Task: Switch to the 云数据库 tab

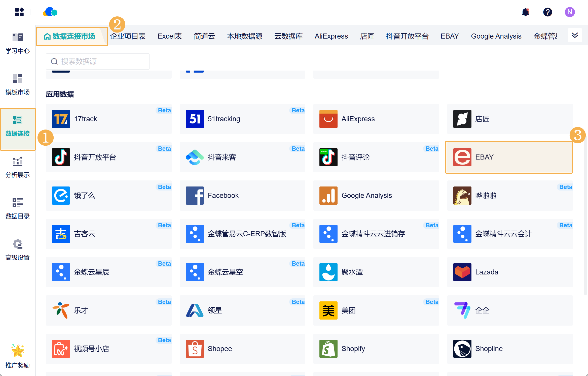Action: (288, 36)
